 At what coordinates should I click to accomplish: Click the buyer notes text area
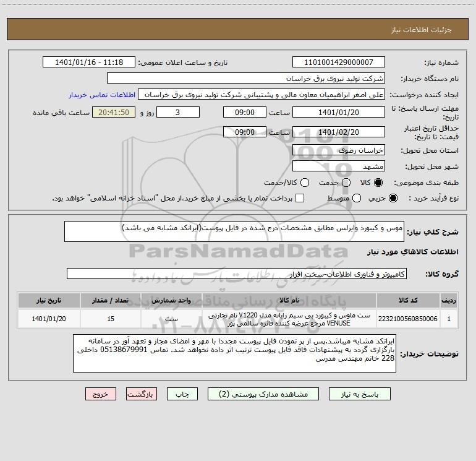[x=234, y=353]
